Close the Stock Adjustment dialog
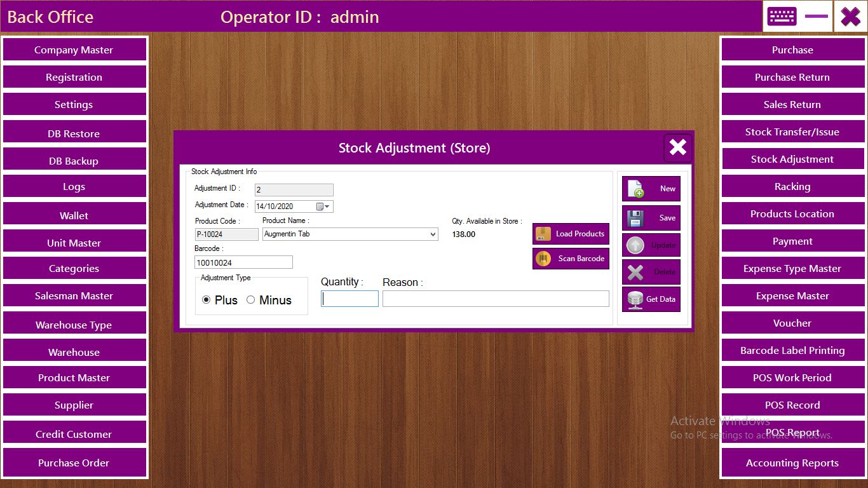This screenshot has width=868, height=488. 678,147
